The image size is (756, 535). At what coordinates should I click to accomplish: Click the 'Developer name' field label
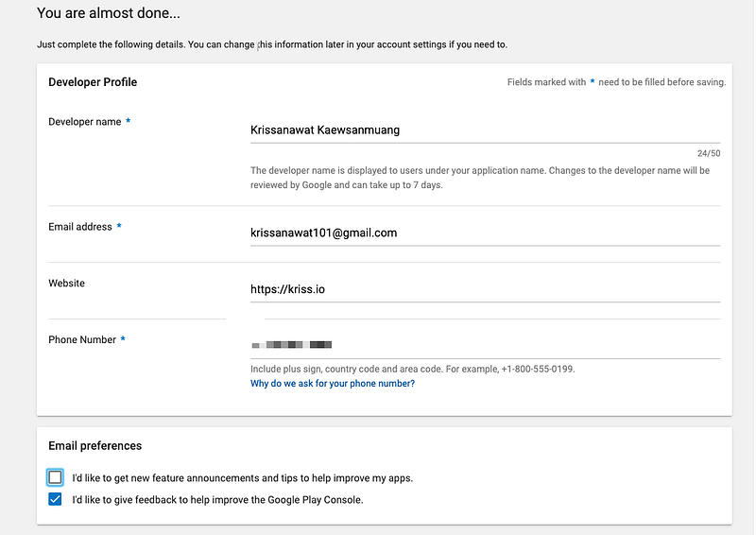click(x=85, y=122)
